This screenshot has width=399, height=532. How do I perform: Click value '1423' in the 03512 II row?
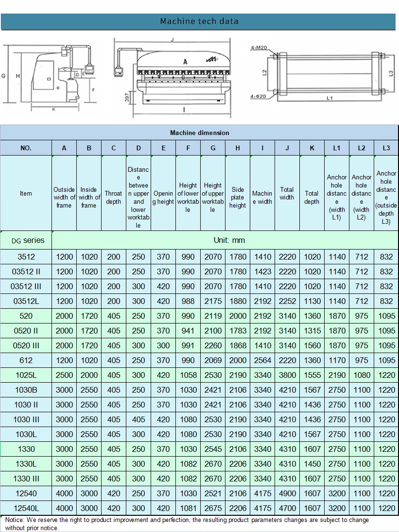[263, 272]
